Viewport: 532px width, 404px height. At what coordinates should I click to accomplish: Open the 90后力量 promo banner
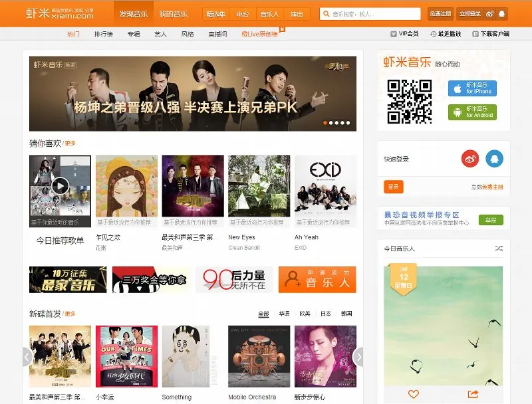[x=234, y=280]
